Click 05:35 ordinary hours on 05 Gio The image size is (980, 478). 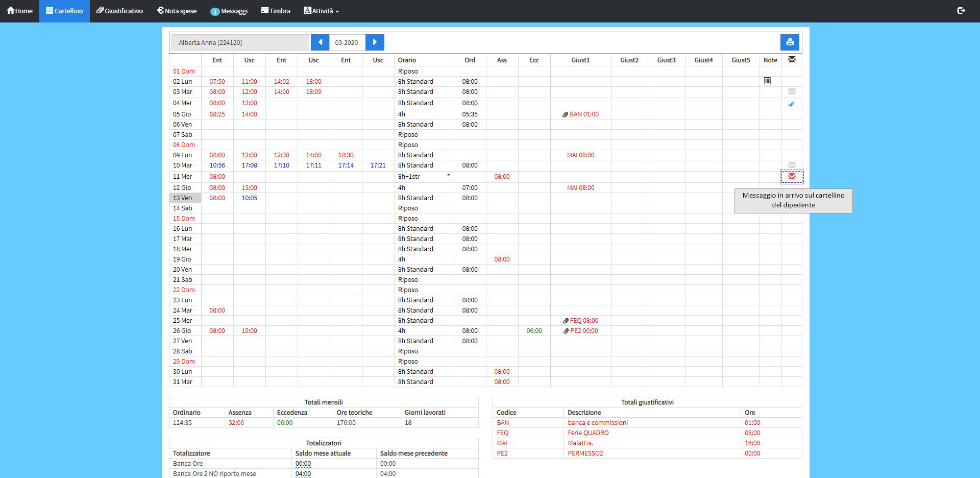tap(470, 114)
